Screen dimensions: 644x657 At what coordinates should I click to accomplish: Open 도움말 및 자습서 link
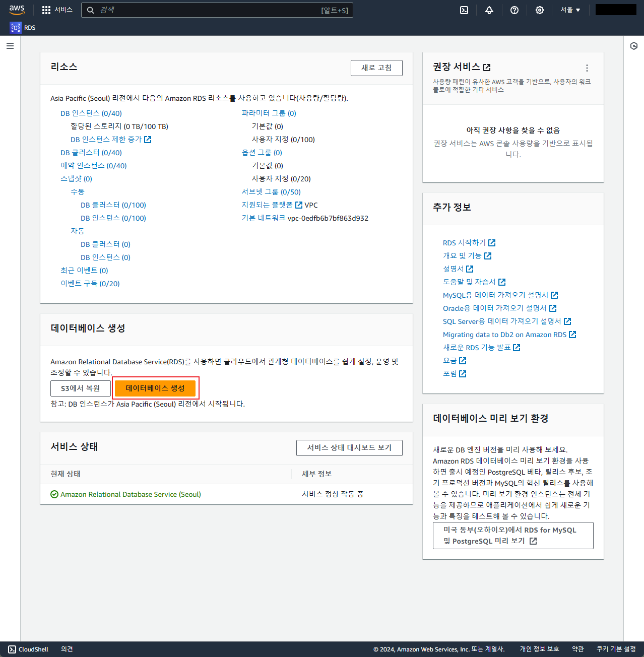tap(469, 282)
